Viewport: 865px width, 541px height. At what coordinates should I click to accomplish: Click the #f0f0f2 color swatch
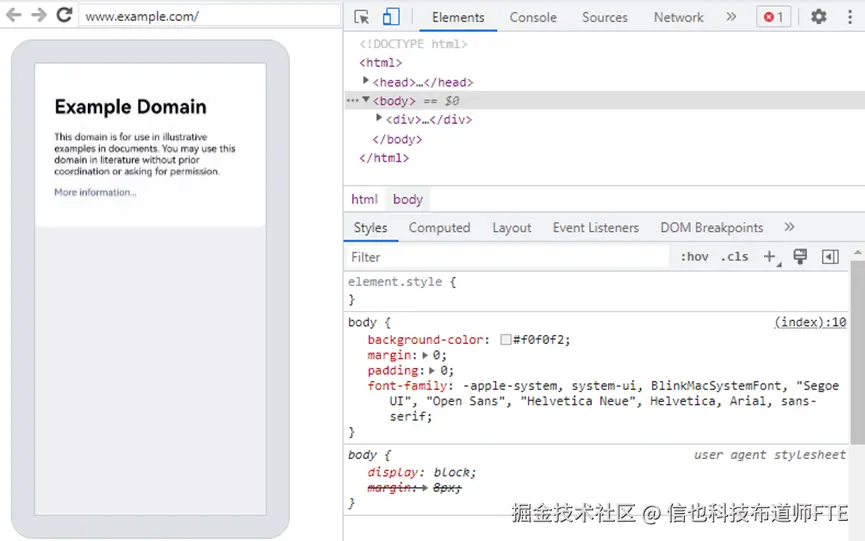click(505, 340)
